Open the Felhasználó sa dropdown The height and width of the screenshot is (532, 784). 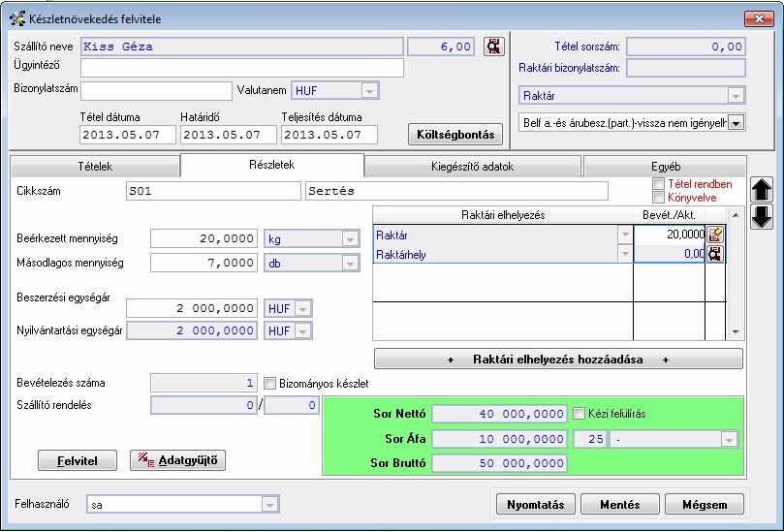[269, 505]
